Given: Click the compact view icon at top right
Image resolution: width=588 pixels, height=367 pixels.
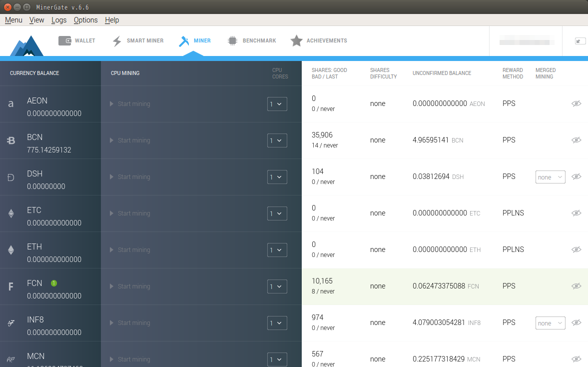Looking at the screenshot, I should pyautogui.click(x=580, y=41).
